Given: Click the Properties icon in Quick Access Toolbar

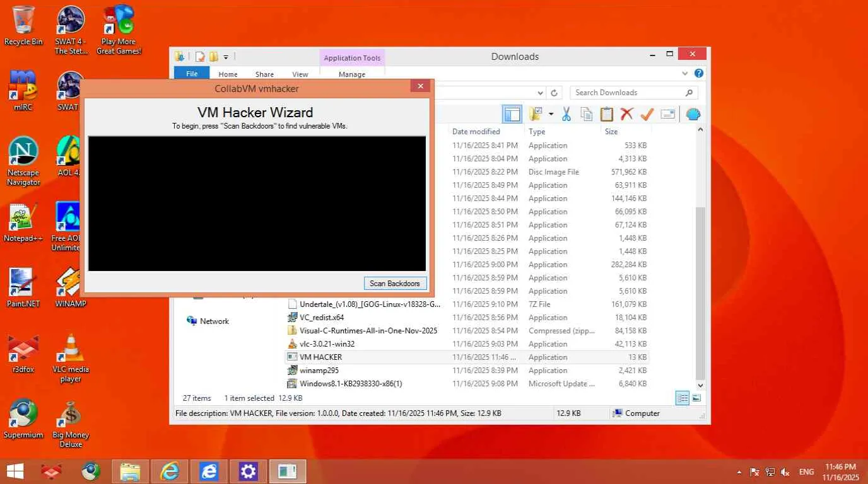Looking at the screenshot, I should (x=200, y=57).
